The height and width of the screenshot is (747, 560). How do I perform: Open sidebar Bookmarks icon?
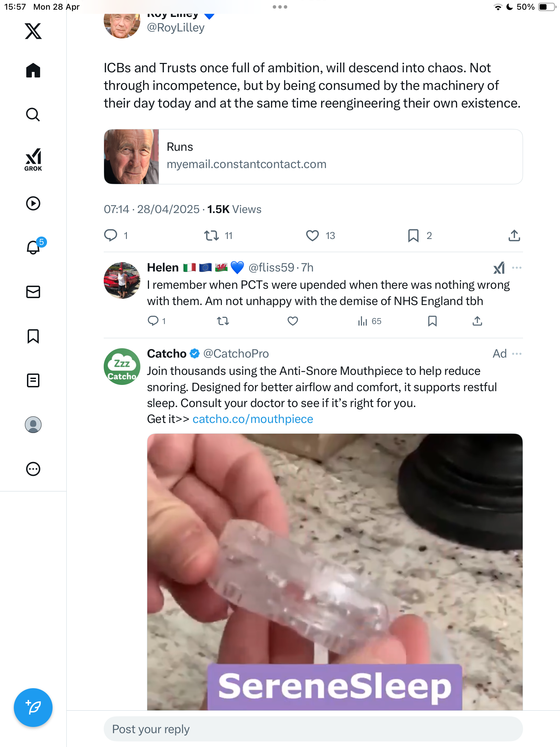coord(33,336)
